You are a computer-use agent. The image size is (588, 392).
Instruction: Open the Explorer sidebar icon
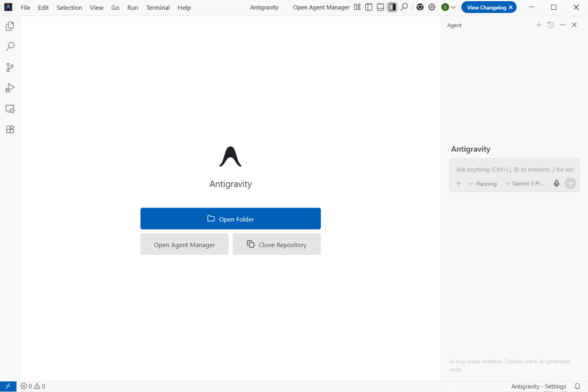(x=9, y=26)
